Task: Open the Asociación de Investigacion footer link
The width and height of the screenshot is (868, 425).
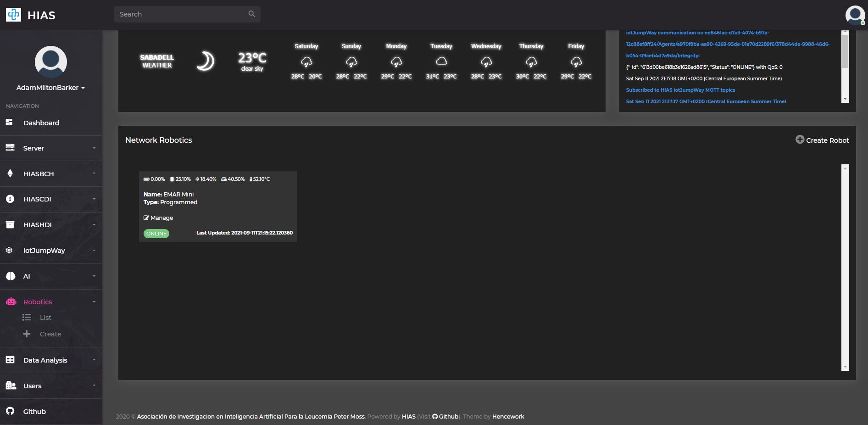Action: [x=250, y=417]
